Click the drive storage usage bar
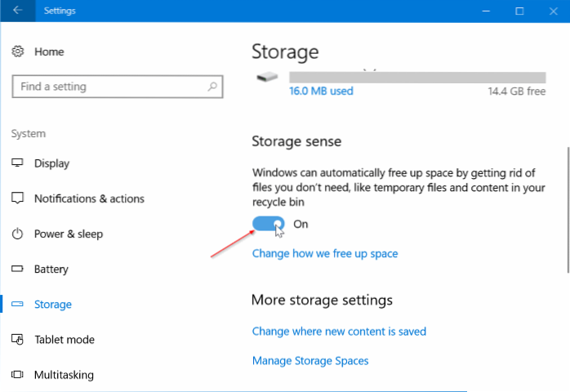 pos(417,77)
